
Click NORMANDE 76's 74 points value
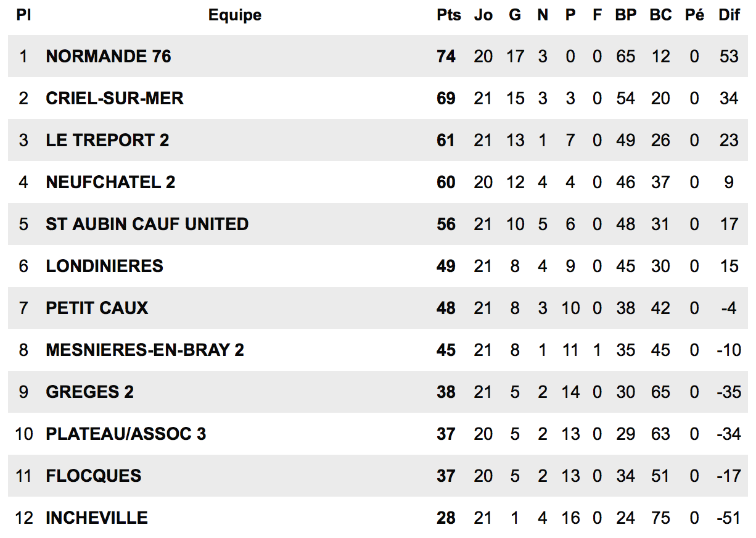tap(446, 56)
